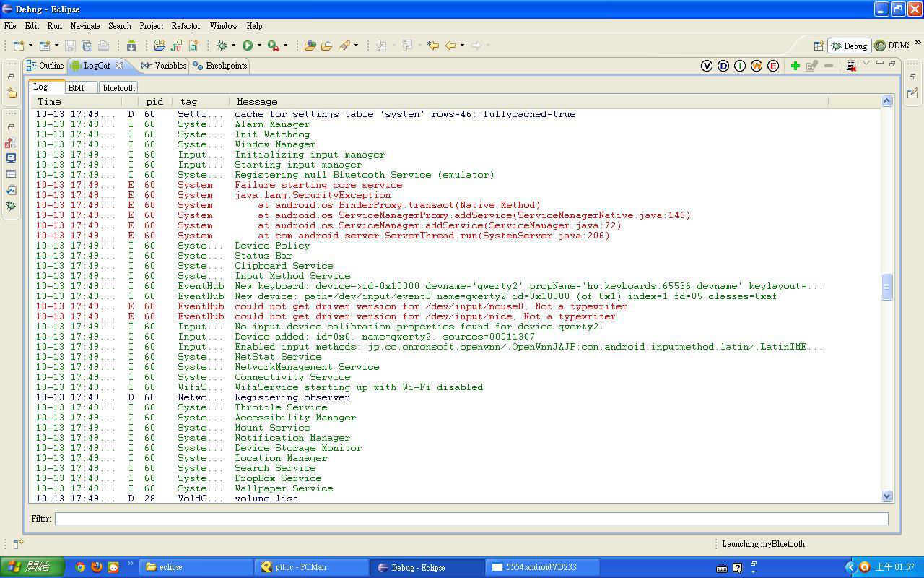The image size is (924, 578).
Task: Click the Open Task folder icon
Action: point(326,46)
